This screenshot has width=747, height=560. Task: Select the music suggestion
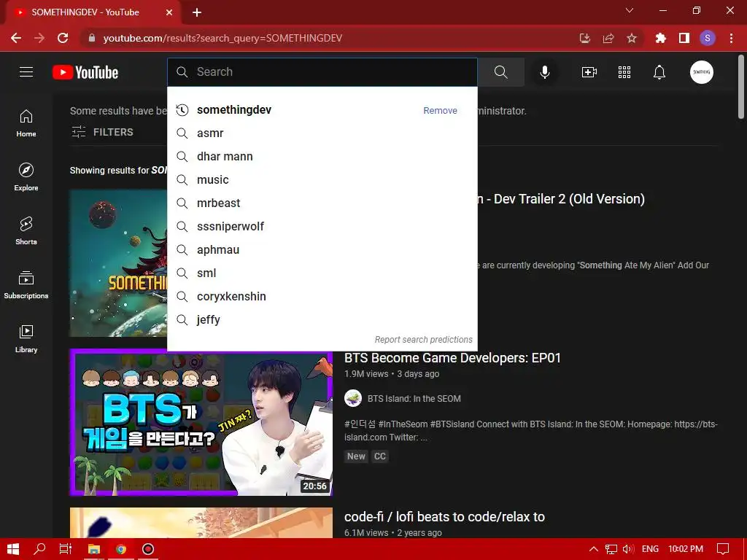[x=322, y=179]
